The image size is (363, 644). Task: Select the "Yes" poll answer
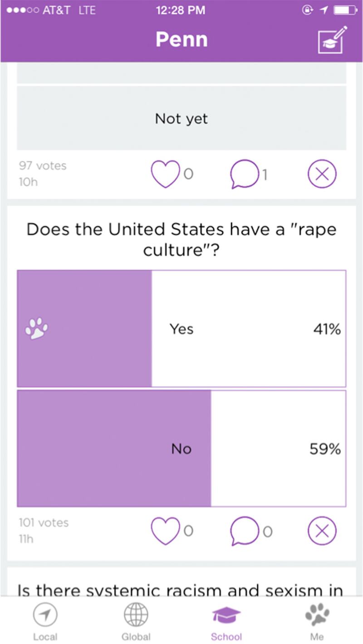(x=181, y=329)
